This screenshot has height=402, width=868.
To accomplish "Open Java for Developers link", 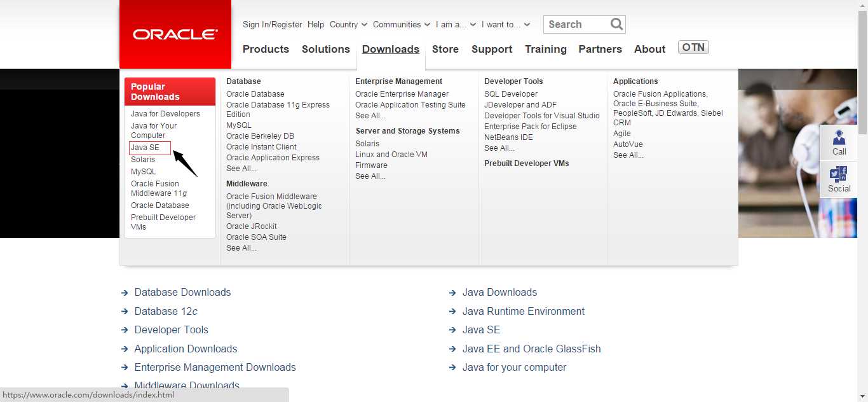I will 165,114.
